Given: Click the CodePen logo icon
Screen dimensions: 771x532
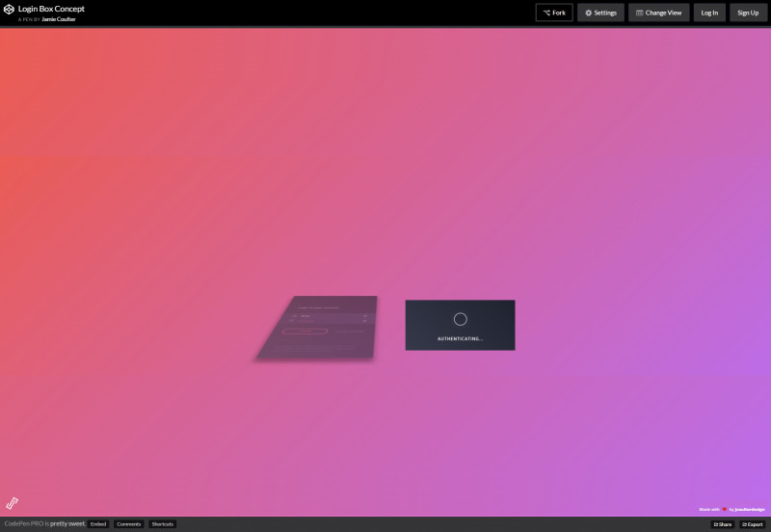Looking at the screenshot, I should (x=9, y=11).
